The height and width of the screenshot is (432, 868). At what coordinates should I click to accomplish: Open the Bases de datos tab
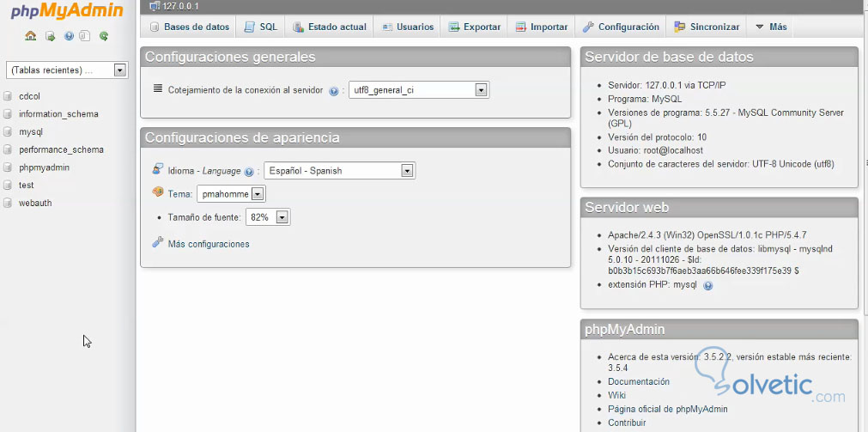pyautogui.click(x=190, y=27)
